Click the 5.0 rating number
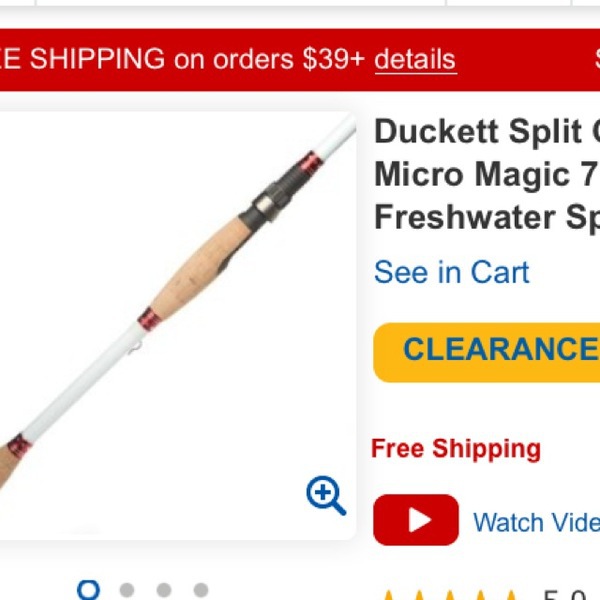This screenshot has width=600, height=600. coord(565,595)
